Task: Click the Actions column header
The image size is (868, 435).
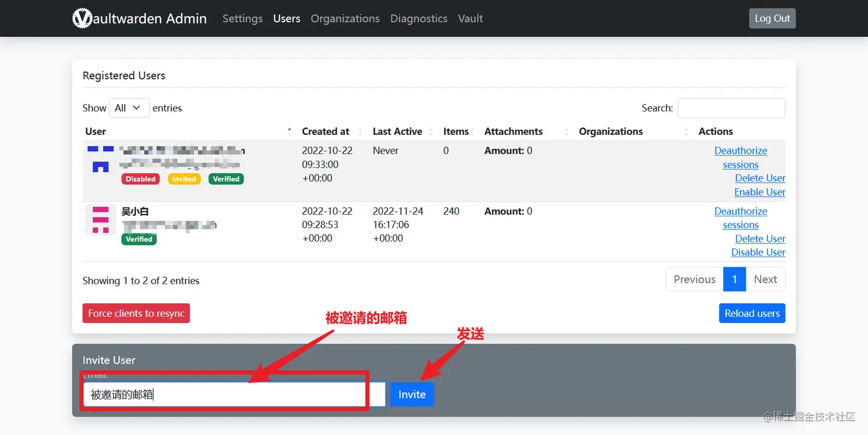Action: click(x=716, y=131)
